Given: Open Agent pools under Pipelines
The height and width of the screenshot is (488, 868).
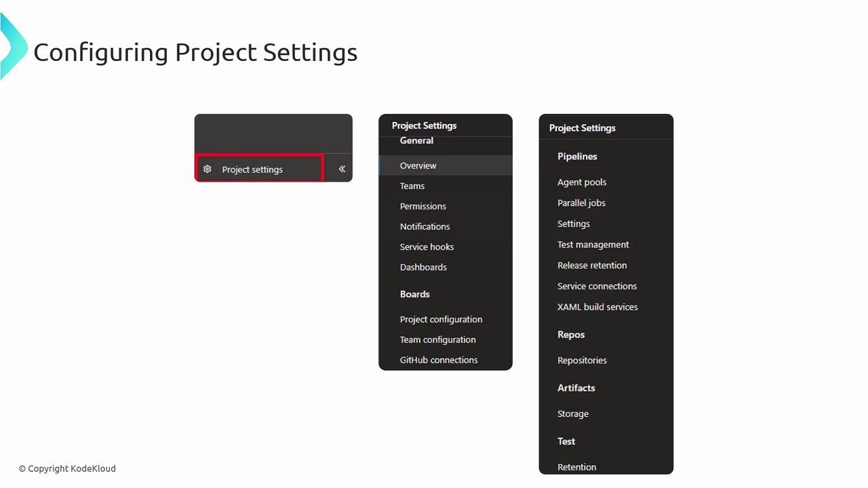Looking at the screenshot, I should tap(582, 182).
